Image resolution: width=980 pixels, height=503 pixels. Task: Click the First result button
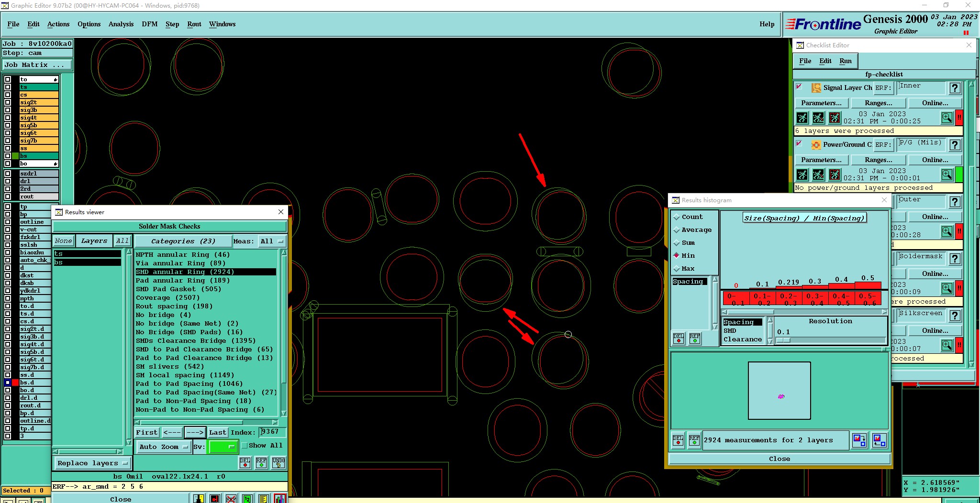(146, 432)
